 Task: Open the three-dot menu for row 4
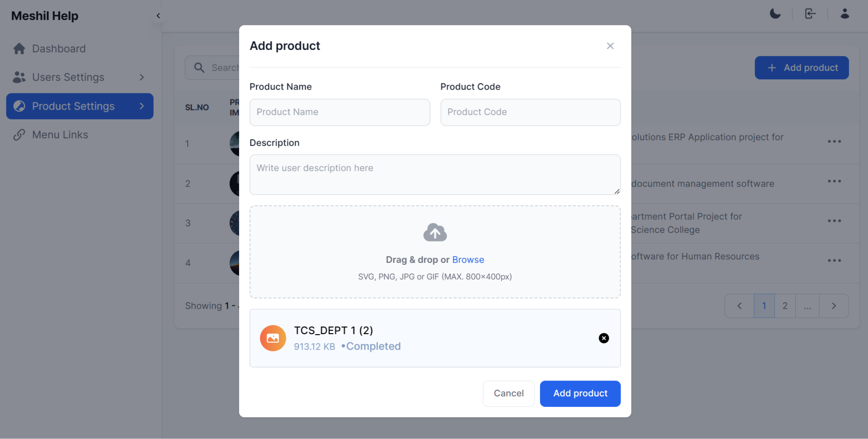pyautogui.click(x=834, y=260)
